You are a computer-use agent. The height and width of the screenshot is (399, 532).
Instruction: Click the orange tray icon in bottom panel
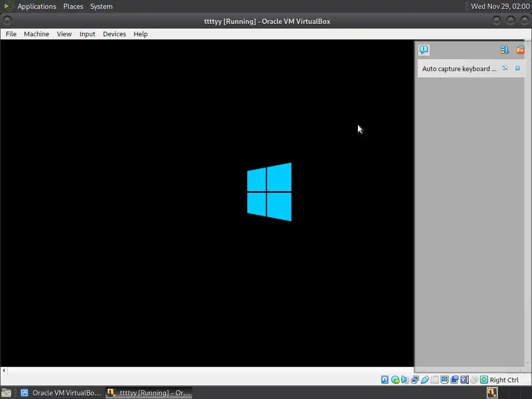[492, 393]
